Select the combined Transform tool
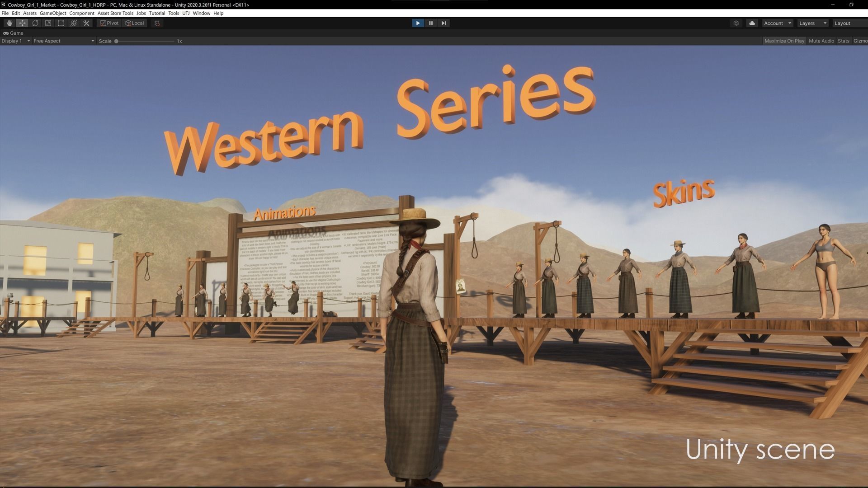868x488 pixels. pos(74,23)
